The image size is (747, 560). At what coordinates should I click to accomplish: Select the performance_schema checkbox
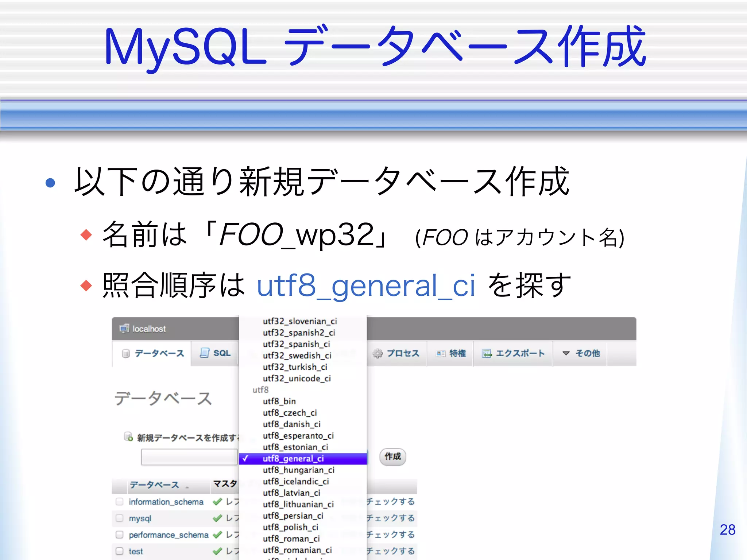(120, 534)
